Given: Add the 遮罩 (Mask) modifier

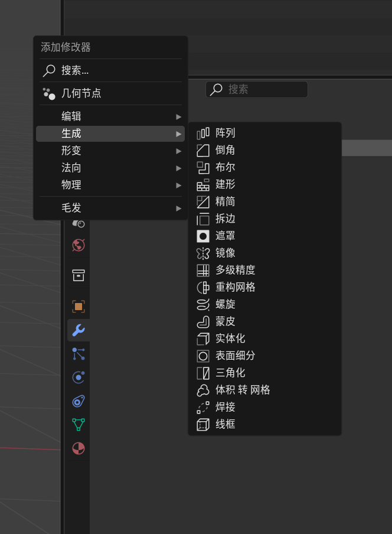Looking at the screenshot, I should pos(264,236).
